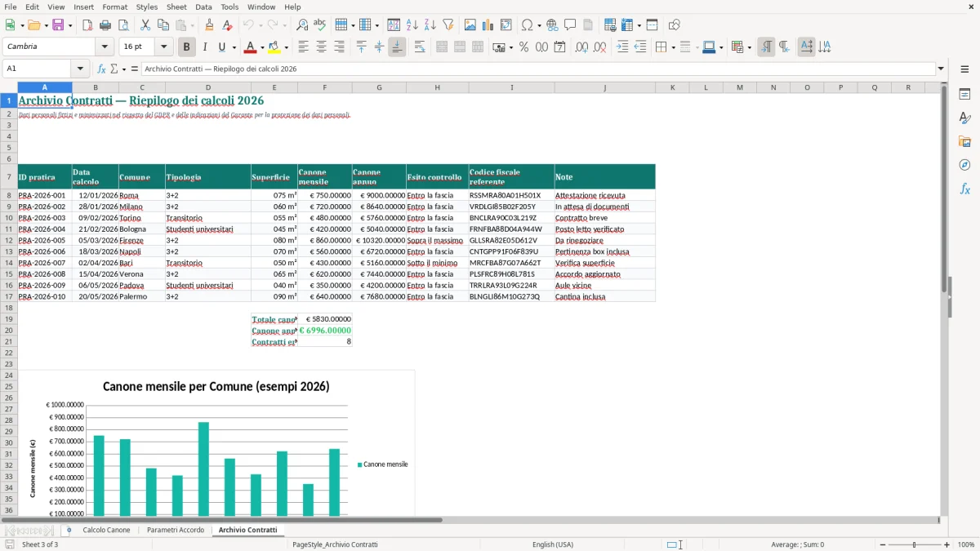Open the Data menu

(203, 7)
